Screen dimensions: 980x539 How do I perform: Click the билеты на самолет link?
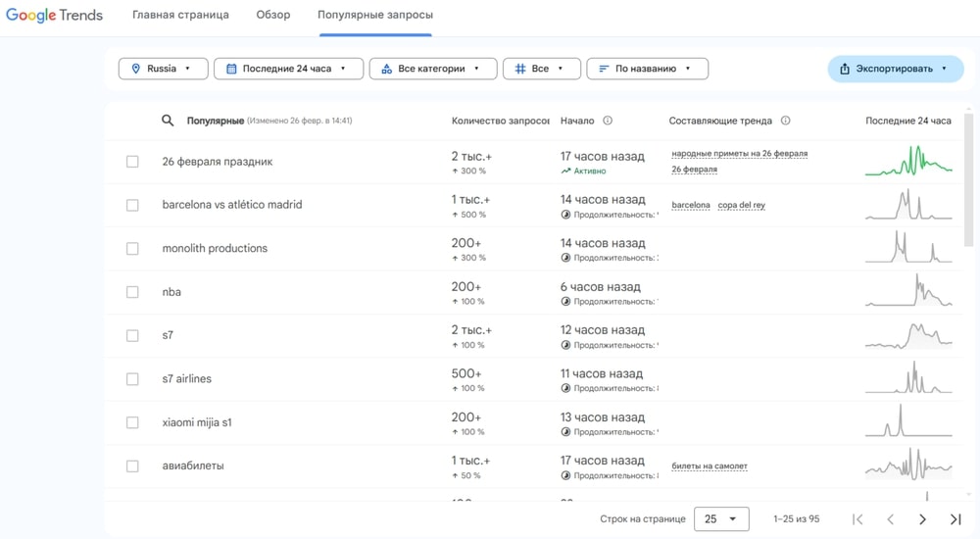[x=710, y=465]
